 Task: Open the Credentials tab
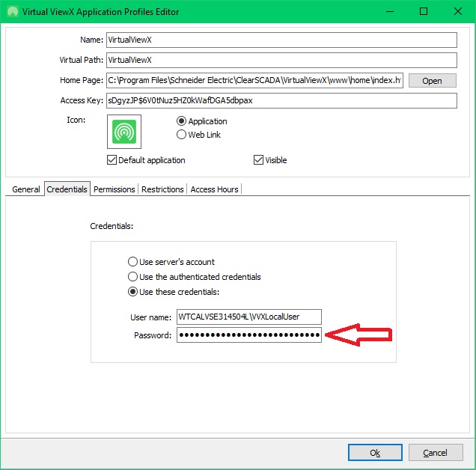(x=67, y=189)
